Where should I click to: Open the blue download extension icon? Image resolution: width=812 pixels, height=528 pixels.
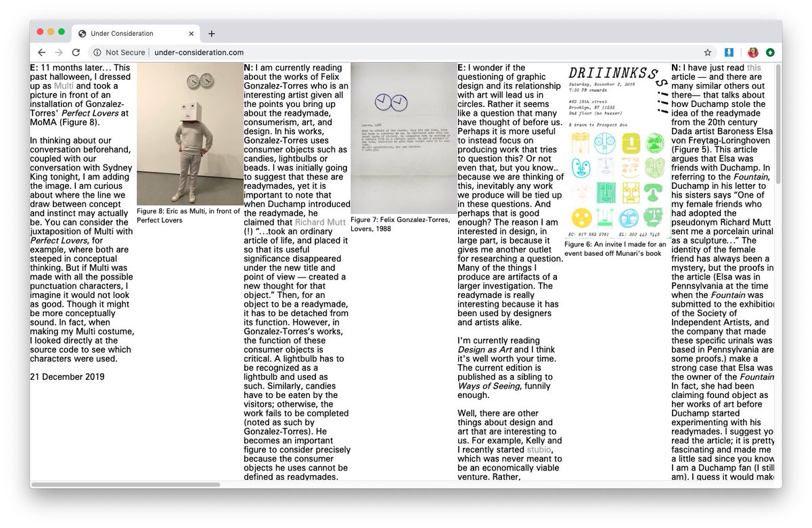[729, 52]
